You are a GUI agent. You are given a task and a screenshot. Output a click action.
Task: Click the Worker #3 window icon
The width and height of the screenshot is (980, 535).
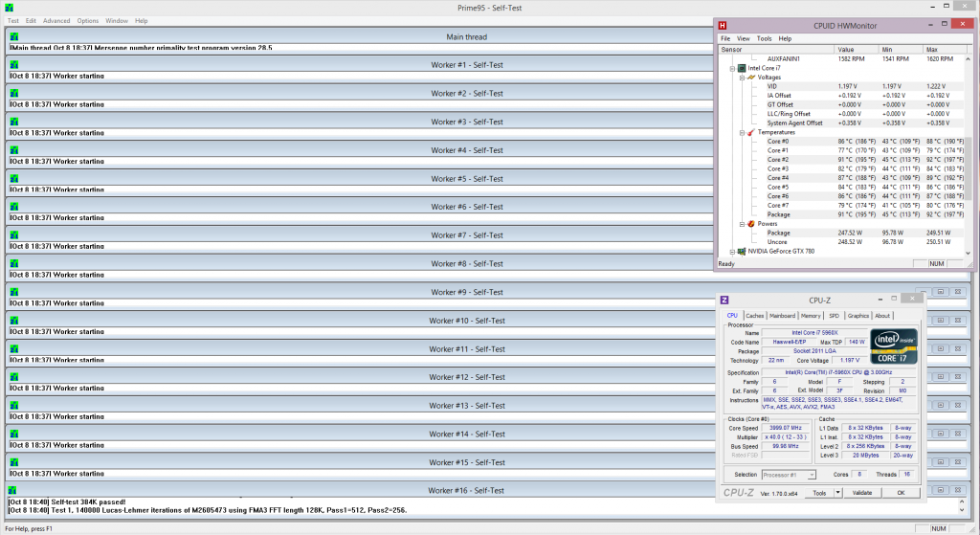coord(13,122)
